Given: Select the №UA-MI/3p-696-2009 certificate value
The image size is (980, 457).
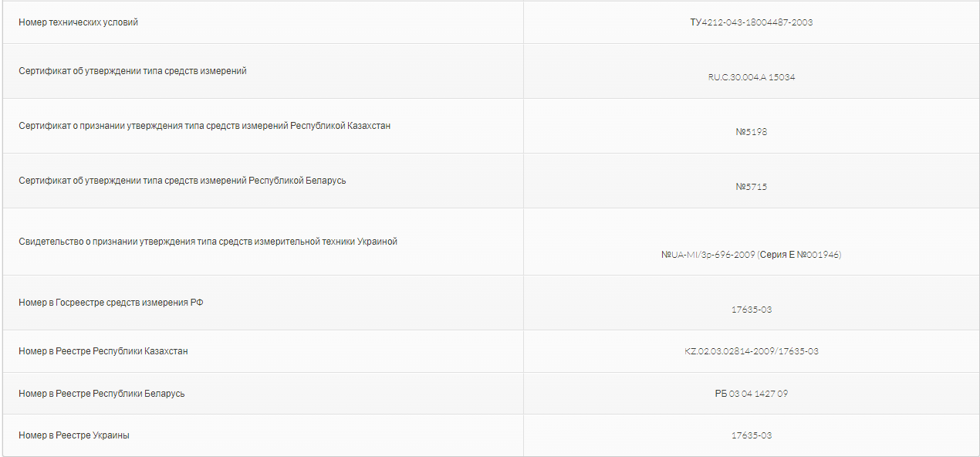Looking at the screenshot, I should (708, 255).
